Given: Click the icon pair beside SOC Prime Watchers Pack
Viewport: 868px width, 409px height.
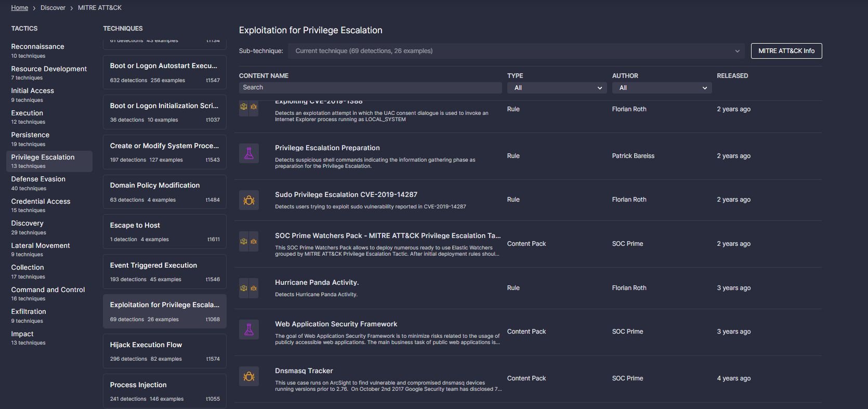Looking at the screenshot, I should coord(249,242).
